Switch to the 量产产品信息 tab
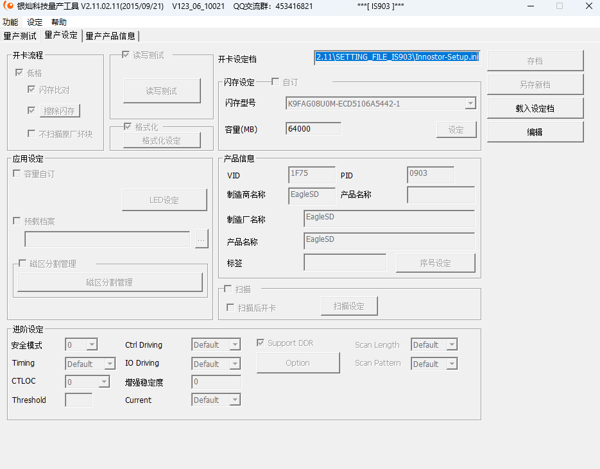 click(111, 36)
